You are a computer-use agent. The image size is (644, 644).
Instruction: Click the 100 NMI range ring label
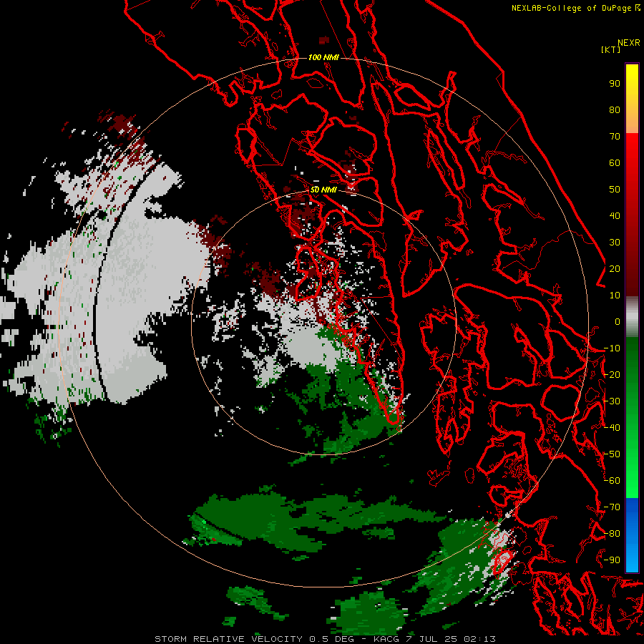(323, 57)
